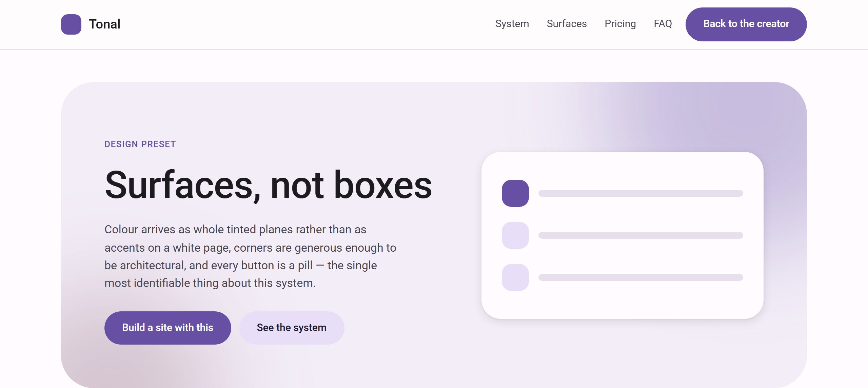Go to the Surfaces nav link
Image resolution: width=868 pixels, height=388 pixels.
[x=567, y=24]
